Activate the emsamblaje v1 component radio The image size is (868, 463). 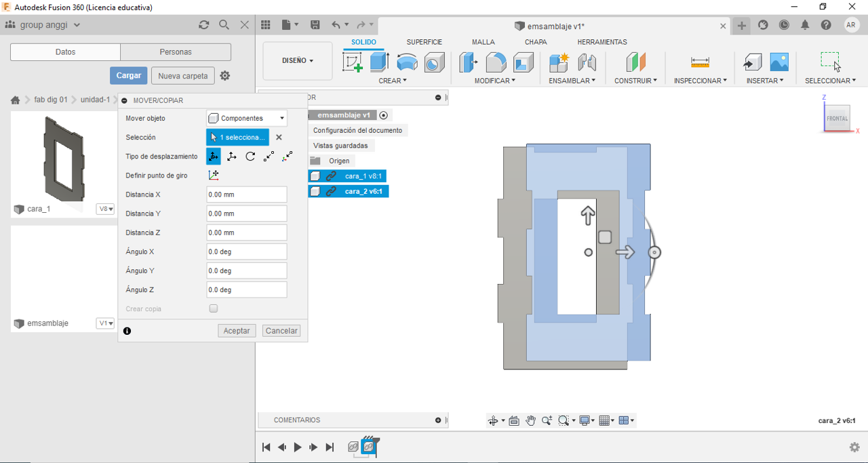point(383,115)
